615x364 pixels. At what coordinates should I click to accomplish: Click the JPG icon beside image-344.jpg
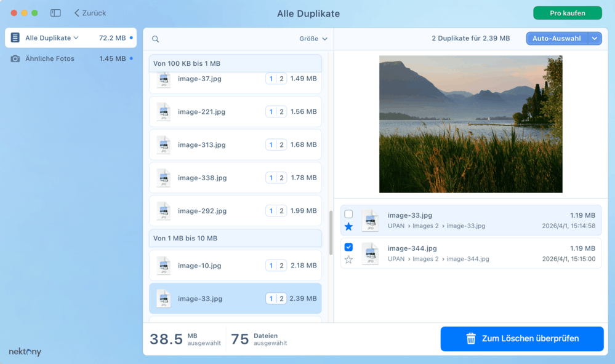coord(370,255)
